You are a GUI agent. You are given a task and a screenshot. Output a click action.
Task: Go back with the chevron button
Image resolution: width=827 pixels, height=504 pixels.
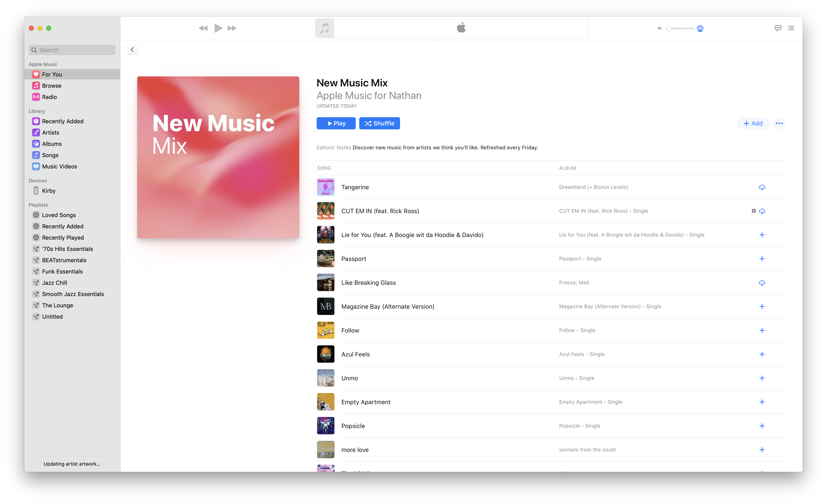point(132,50)
